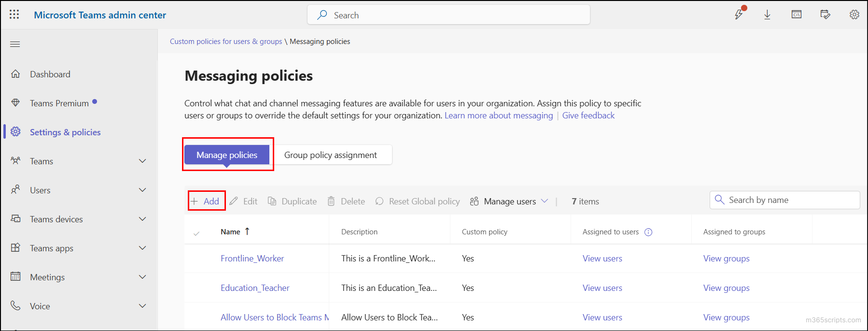Sort by the Custom policy column header
This screenshot has height=331, width=868.
click(484, 232)
